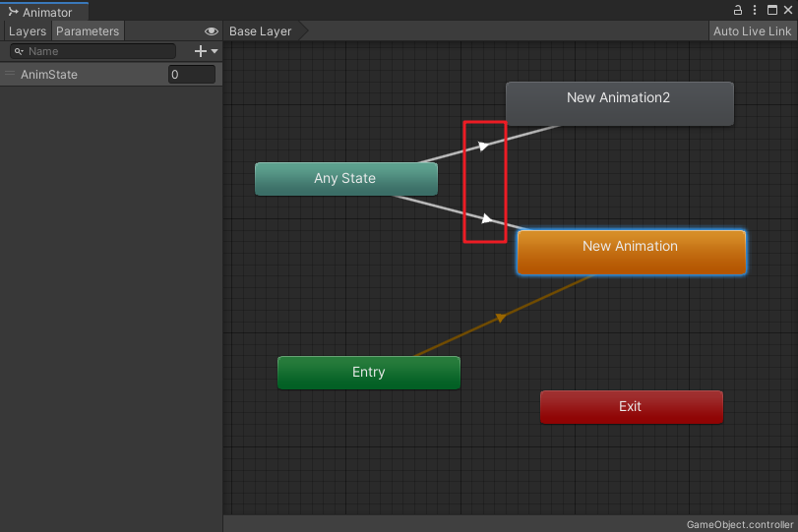798x532 pixels.
Task: Switch to the Layers tab
Action: pos(27,31)
